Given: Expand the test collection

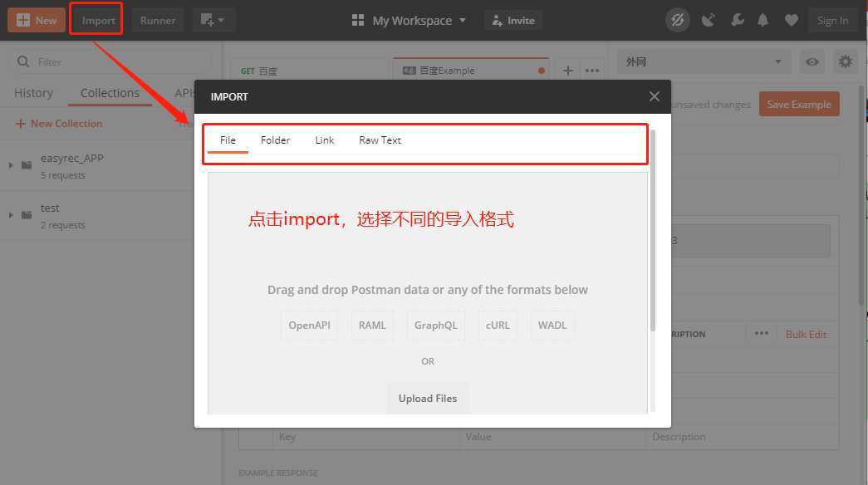Looking at the screenshot, I should [11, 215].
